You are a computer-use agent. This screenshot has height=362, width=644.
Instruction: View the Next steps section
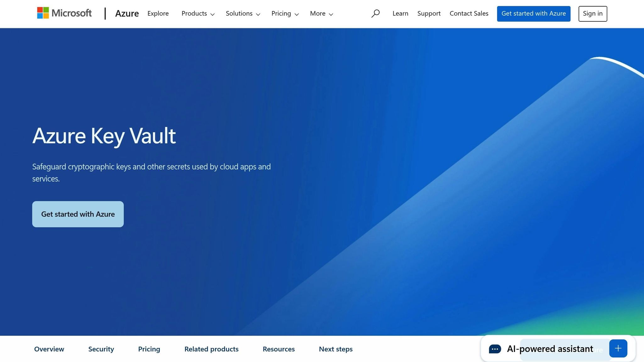336,349
